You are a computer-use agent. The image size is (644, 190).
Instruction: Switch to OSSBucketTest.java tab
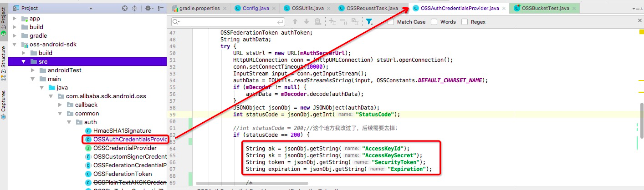point(544,8)
